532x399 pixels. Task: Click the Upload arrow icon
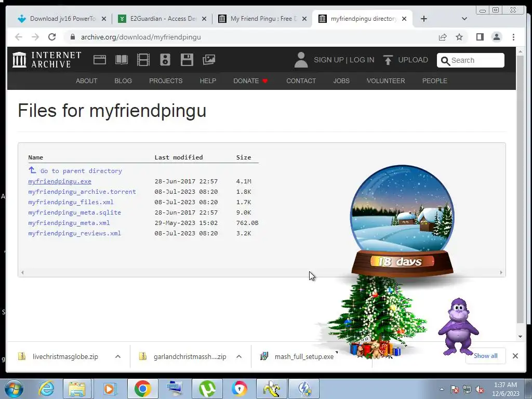point(388,60)
